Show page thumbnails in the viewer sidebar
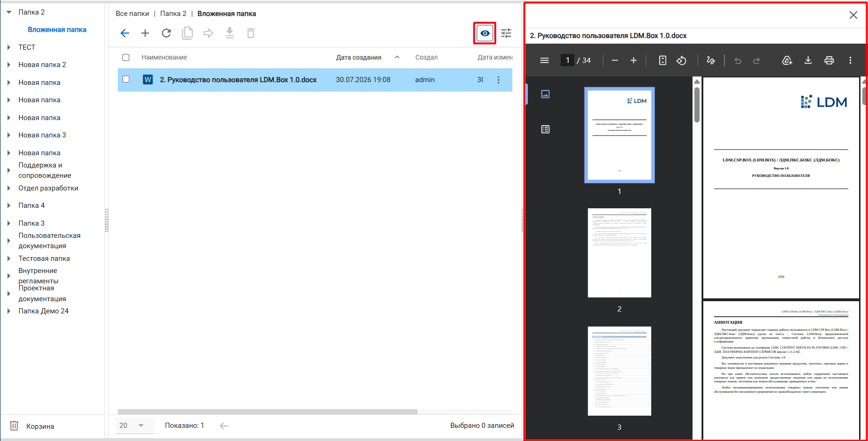The height and width of the screenshot is (441, 868). [545, 94]
